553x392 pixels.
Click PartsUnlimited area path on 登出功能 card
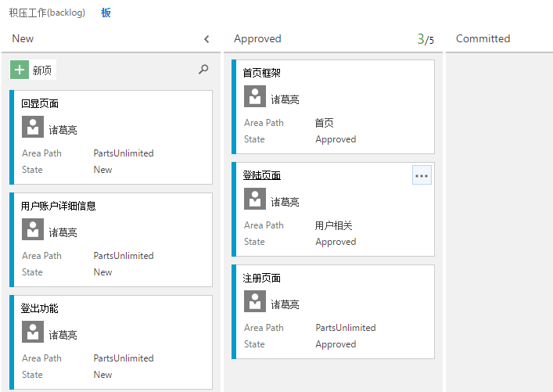point(124,358)
